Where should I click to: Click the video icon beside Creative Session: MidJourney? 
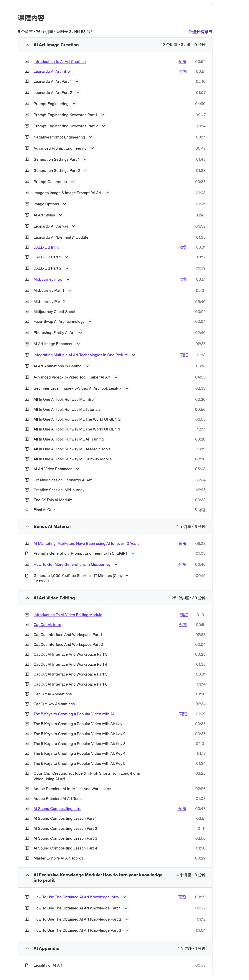point(27,490)
